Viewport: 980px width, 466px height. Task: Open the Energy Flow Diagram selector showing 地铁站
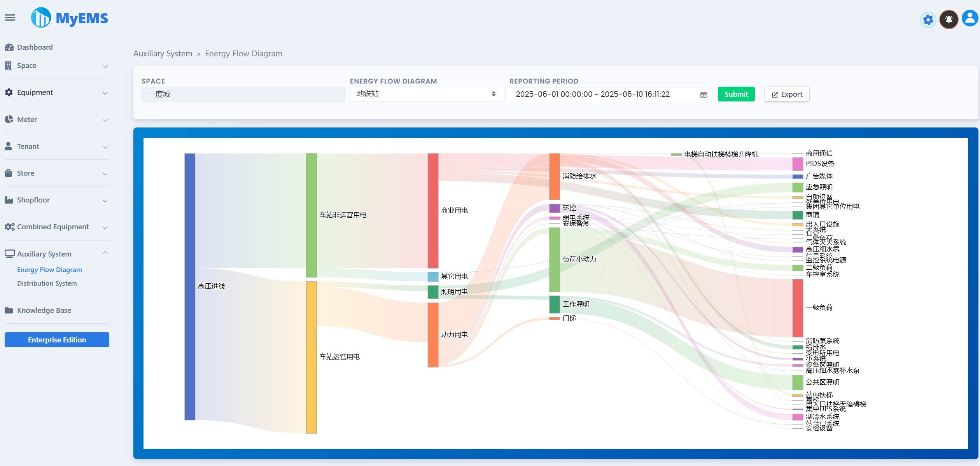tap(427, 94)
